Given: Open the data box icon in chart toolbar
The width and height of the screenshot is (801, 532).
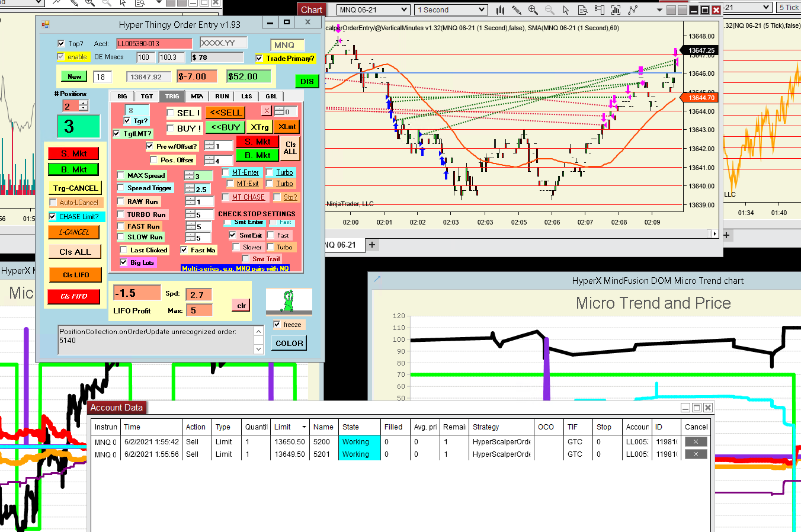Looking at the screenshot, I should click(x=582, y=9).
